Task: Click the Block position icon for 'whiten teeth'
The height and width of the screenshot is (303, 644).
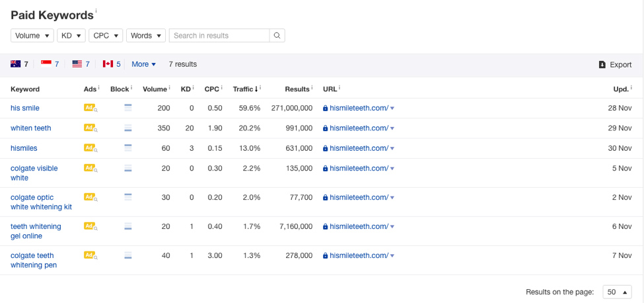Action: tap(127, 128)
